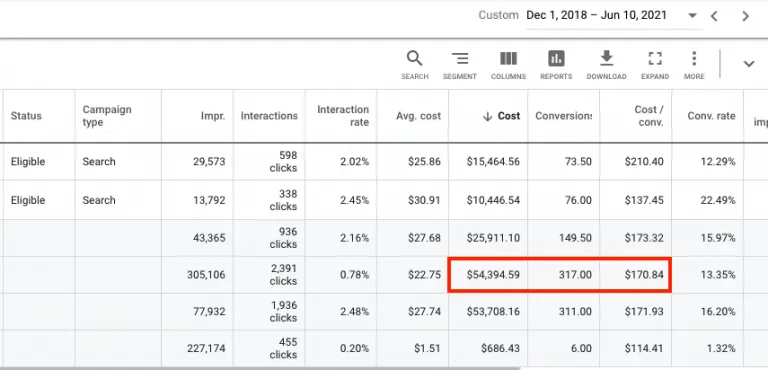Go to previous date range

pos(714,16)
